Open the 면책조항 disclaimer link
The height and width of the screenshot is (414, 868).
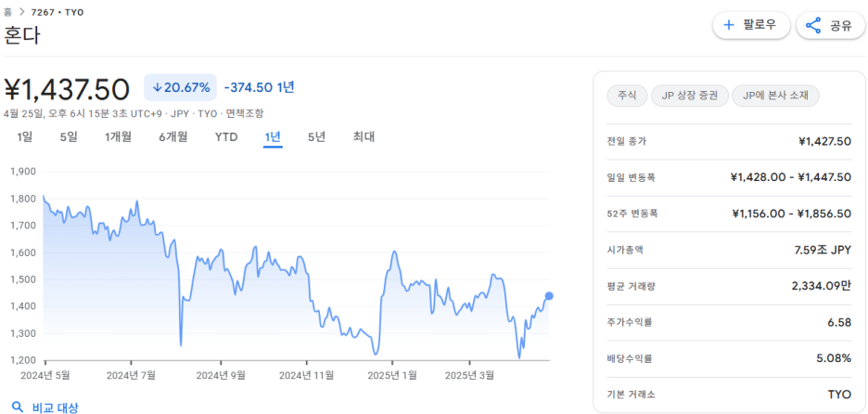click(245, 113)
